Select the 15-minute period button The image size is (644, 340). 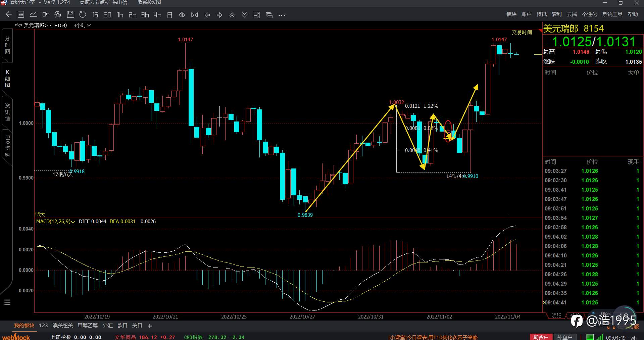95,14
